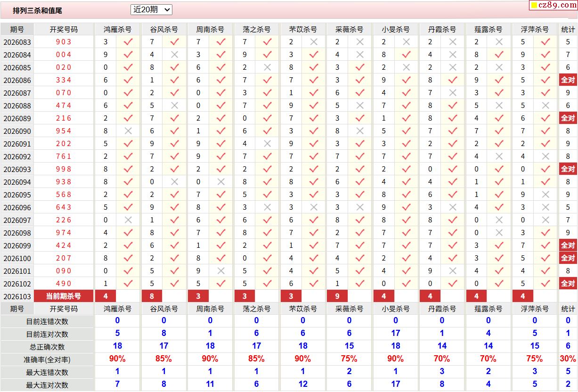The height and width of the screenshot is (392, 578).
Task: Click the 90% accuracy value under 鸿雁杀号
Action: pyautogui.click(x=117, y=359)
